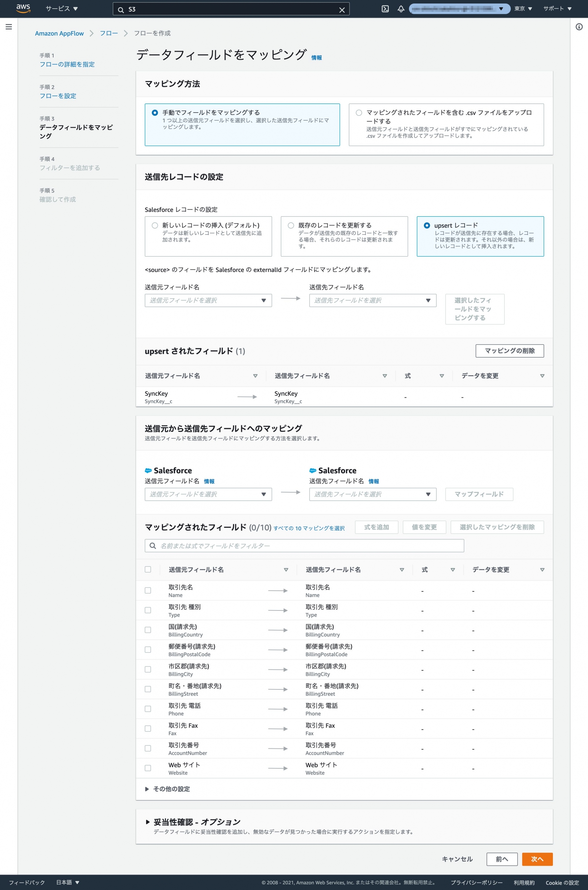Click the AWS logo home icon
Screen dimensions: 588x890
(23, 9)
